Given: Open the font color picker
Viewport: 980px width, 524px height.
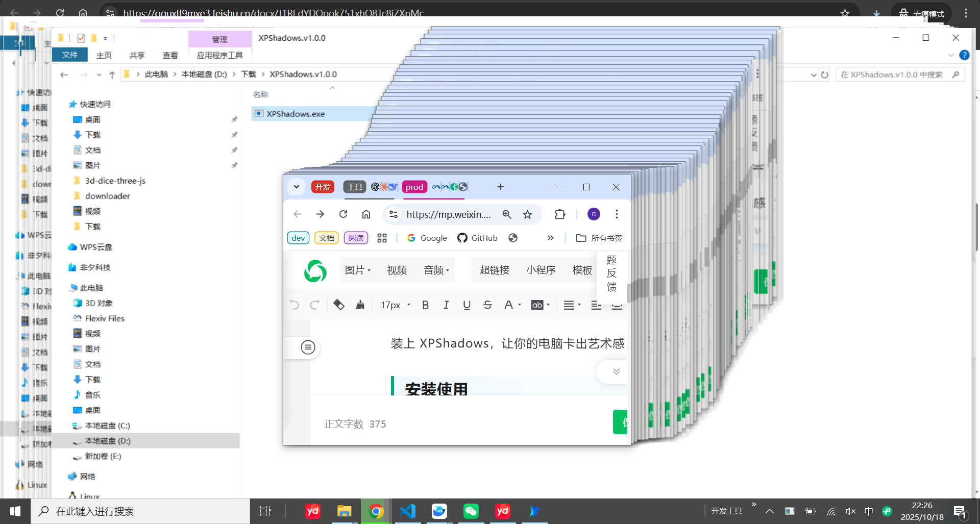Looking at the screenshot, I should pyautogui.click(x=511, y=305).
